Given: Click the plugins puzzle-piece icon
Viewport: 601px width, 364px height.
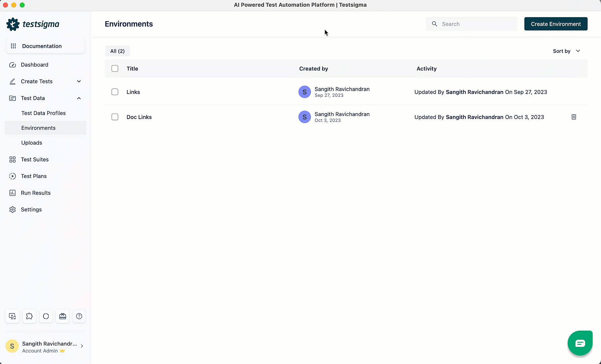Looking at the screenshot, I should pos(29,316).
